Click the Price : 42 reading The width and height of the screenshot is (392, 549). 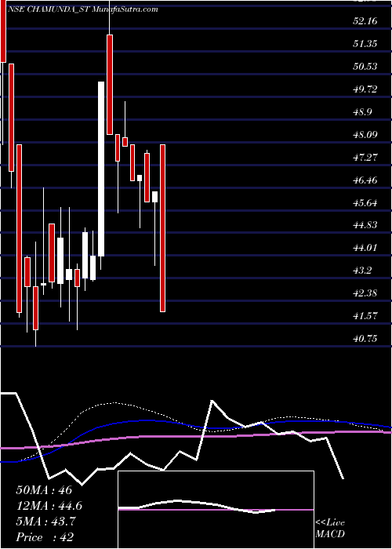(45, 537)
